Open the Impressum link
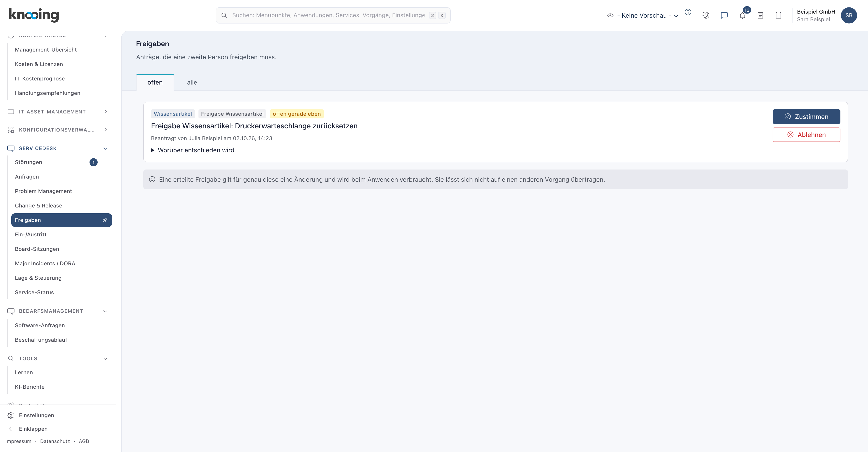The height and width of the screenshot is (452, 868). pos(18,442)
